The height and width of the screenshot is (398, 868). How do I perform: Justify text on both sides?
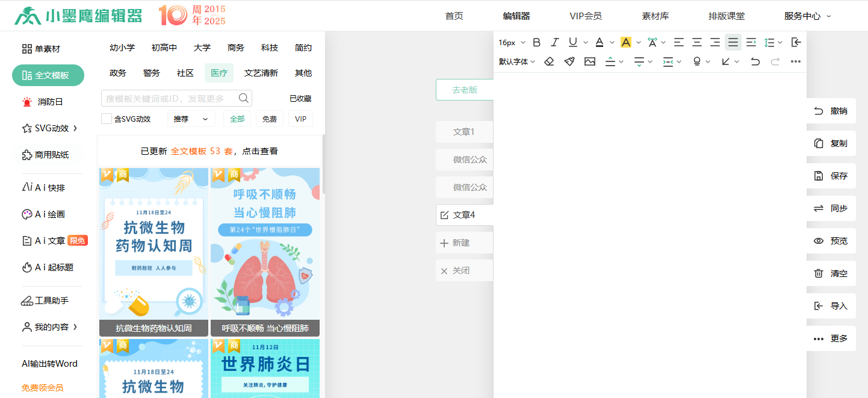pyautogui.click(x=733, y=42)
